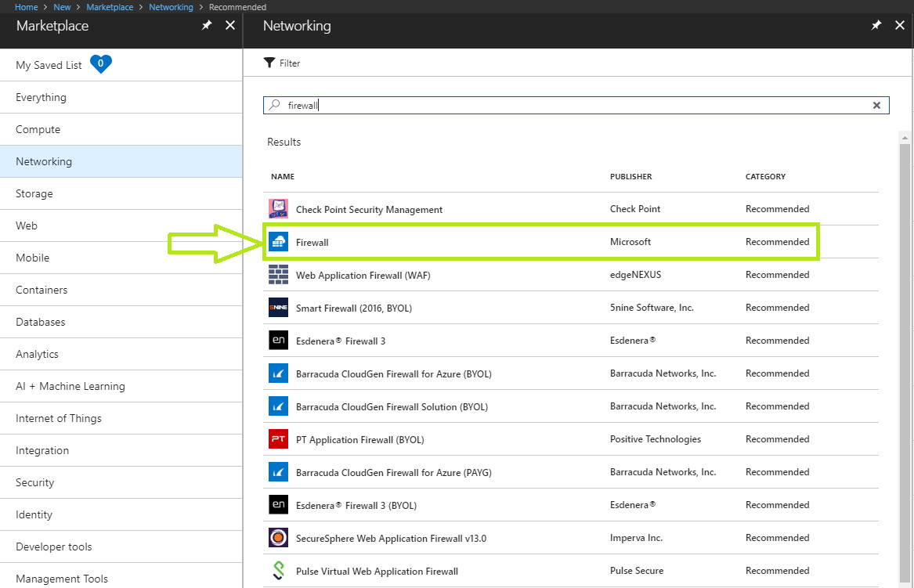
Task: Select the Networking category
Action: tap(121, 161)
